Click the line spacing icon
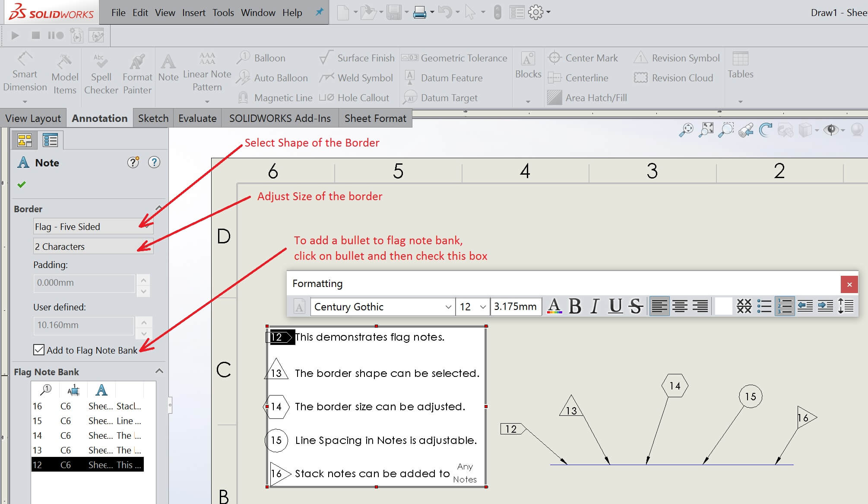This screenshot has width=868, height=504. tap(846, 306)
